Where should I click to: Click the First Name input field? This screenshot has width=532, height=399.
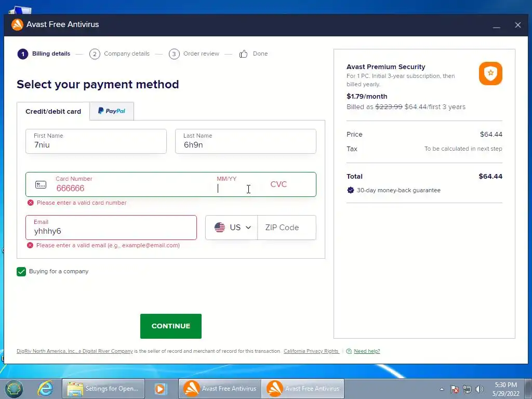[96, 141]
